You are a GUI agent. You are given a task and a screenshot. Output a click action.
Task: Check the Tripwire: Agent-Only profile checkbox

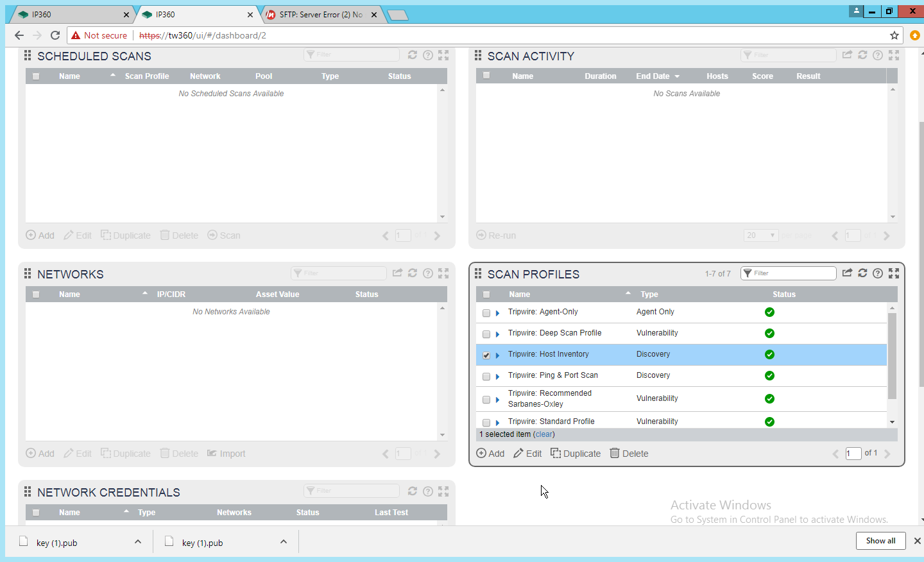coord(486,313)
